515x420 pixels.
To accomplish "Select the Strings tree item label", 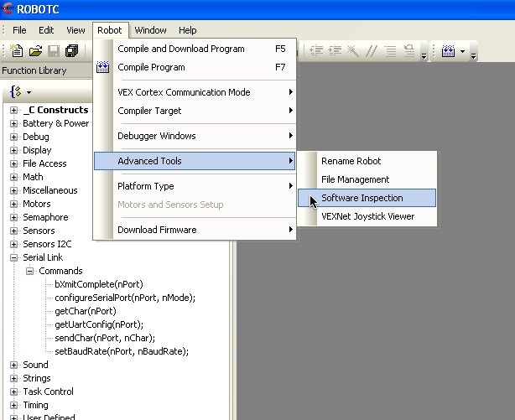I will point(36,378).
